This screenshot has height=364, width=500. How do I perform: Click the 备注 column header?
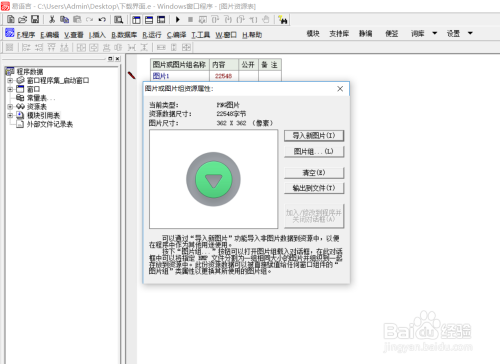coord(269,65)
